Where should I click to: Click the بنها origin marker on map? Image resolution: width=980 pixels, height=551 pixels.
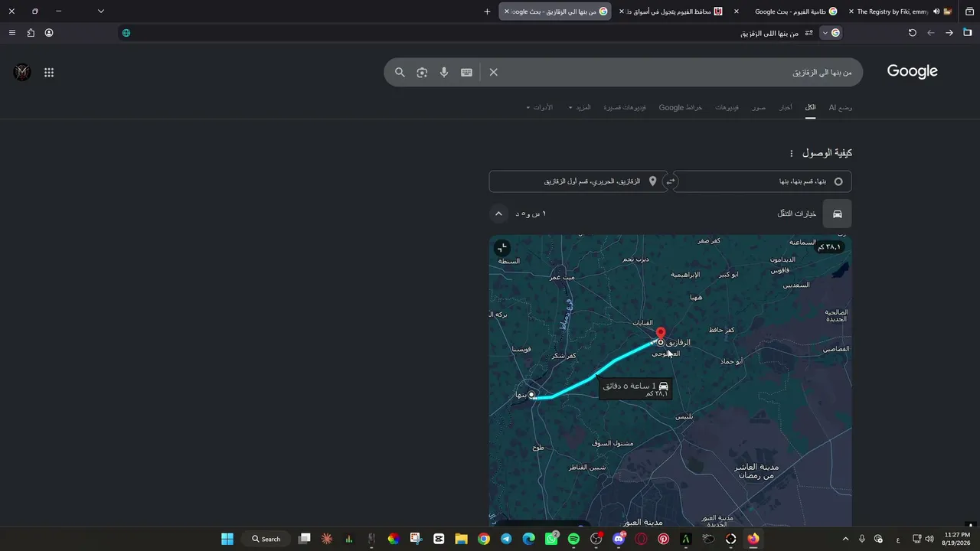click(532, 395)
